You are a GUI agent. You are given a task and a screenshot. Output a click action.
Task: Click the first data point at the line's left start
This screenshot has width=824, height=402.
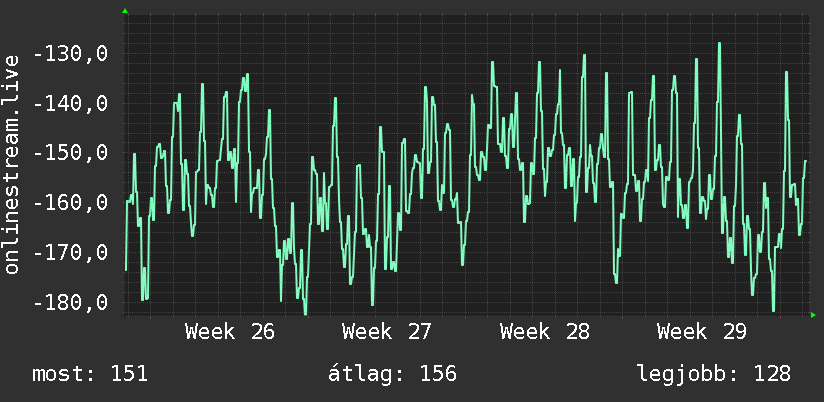tap(126, 270)
